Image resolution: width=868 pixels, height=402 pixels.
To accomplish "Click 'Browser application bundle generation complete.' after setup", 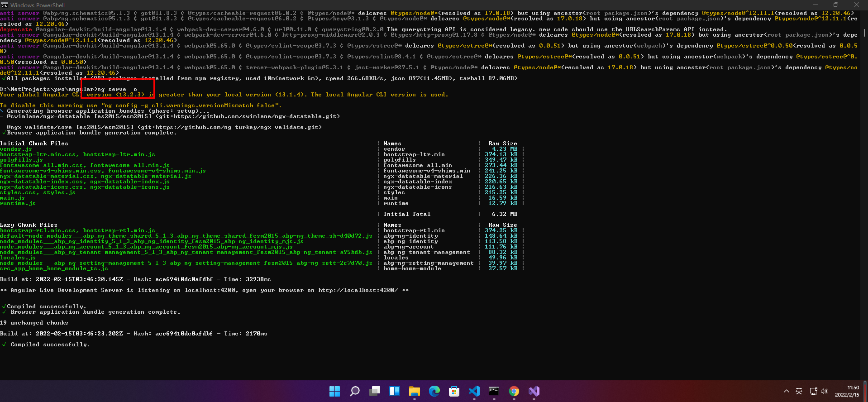I will coord(92,133).
